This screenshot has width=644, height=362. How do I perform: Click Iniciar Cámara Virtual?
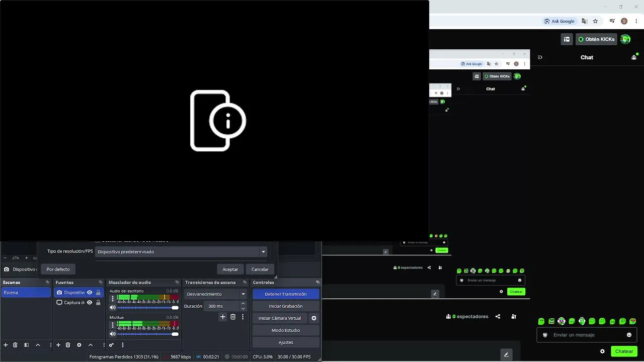(280, 318)
